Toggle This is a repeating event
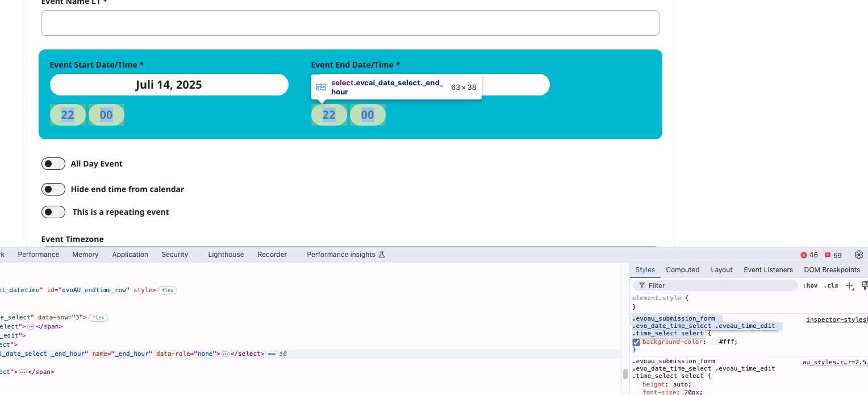 53,212
